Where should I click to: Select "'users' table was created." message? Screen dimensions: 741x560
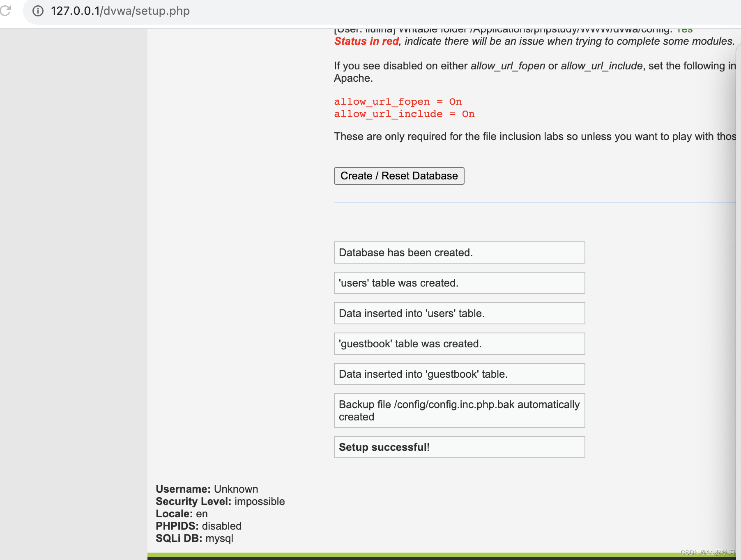point(459,283)
